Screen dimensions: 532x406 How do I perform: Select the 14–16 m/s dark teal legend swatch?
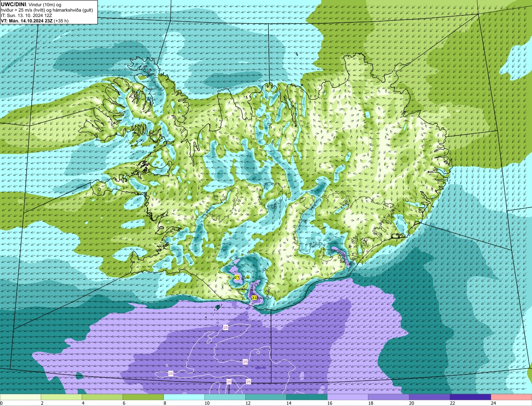[307, 397]
